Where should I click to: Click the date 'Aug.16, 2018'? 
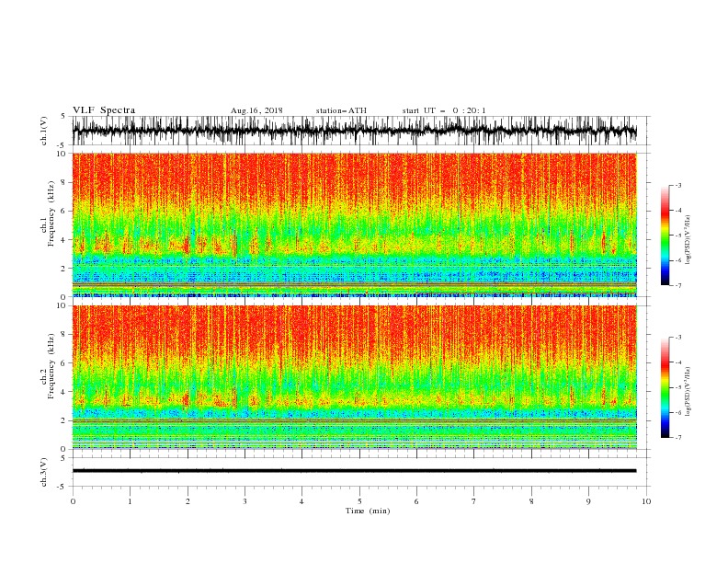pyautogui.click(x=256, y=110)
